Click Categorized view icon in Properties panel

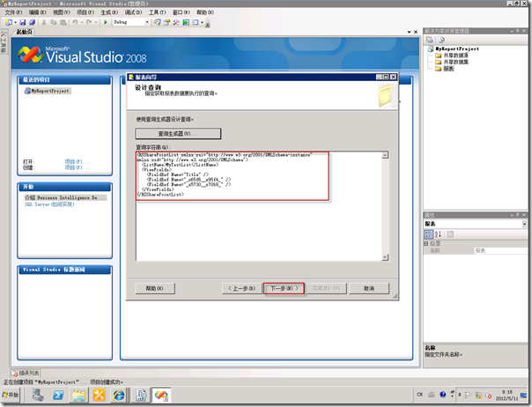click(429, 234)
